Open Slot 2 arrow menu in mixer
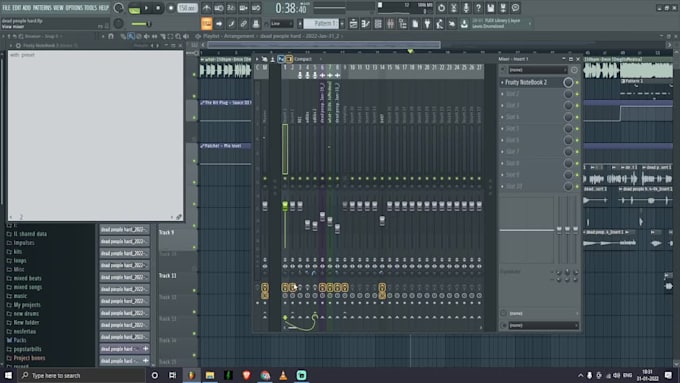This screenshot has width=680, height=383. coord(503,94)
